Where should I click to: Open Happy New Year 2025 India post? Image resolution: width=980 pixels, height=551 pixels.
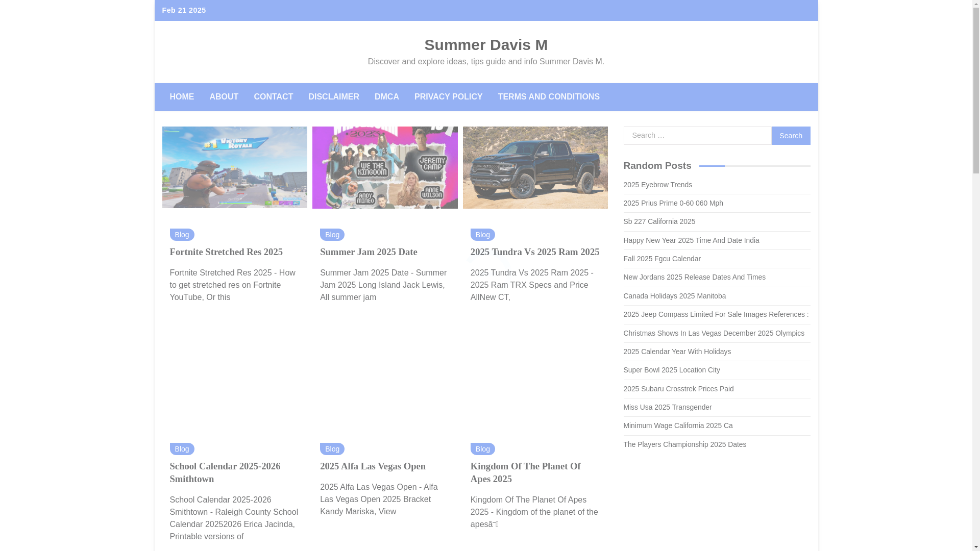pyautogui.click(x=691, y=240)
